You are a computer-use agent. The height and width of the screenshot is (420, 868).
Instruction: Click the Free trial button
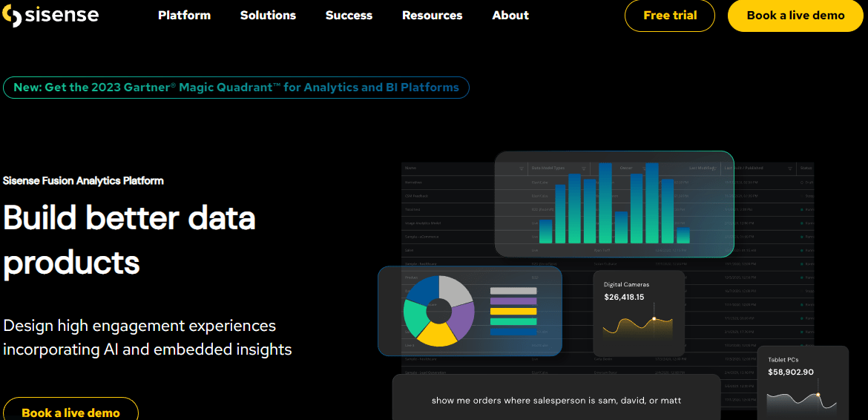click(x=670, y=16)
